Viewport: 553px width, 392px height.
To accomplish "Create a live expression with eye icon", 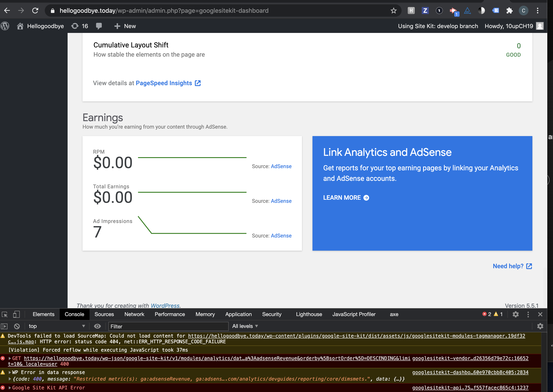I will pos(97,326).
